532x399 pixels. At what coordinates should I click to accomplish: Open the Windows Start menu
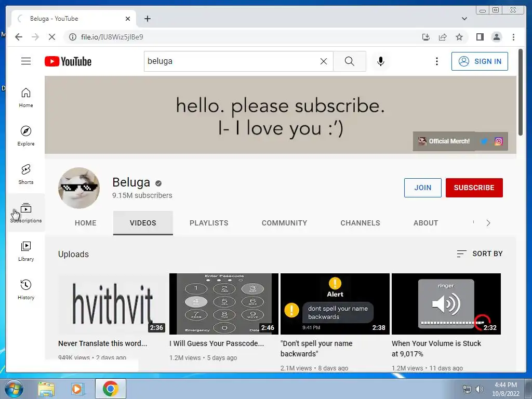point(14,389)
